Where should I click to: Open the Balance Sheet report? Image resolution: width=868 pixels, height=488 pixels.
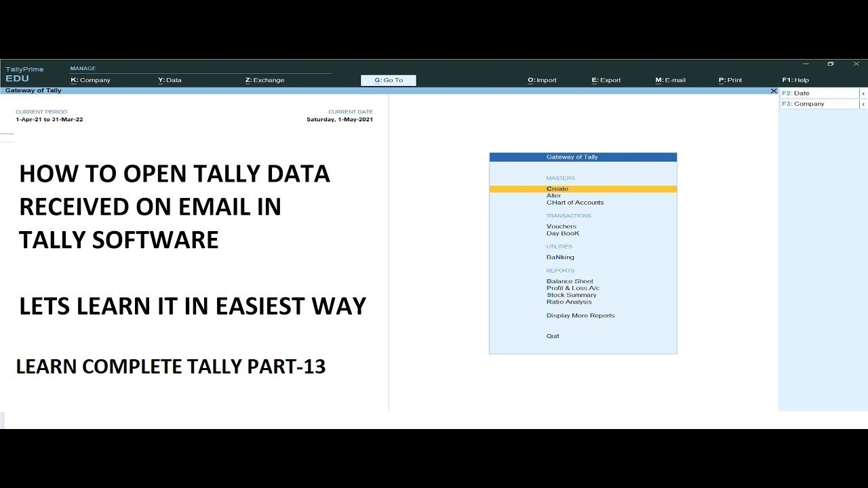(x=570, y=281)
